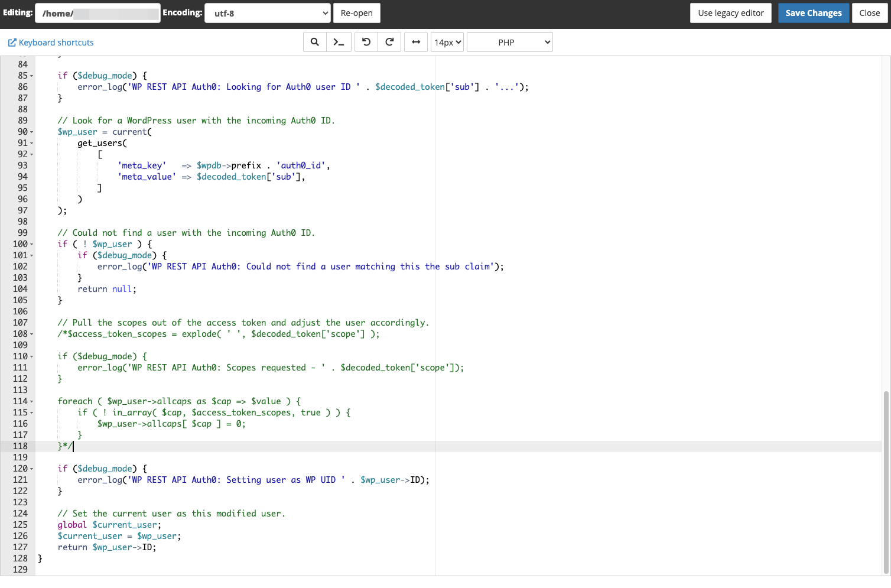Click line number 129 in the gutter
Viewport: 891px width, 588px height.
point(20,570)
